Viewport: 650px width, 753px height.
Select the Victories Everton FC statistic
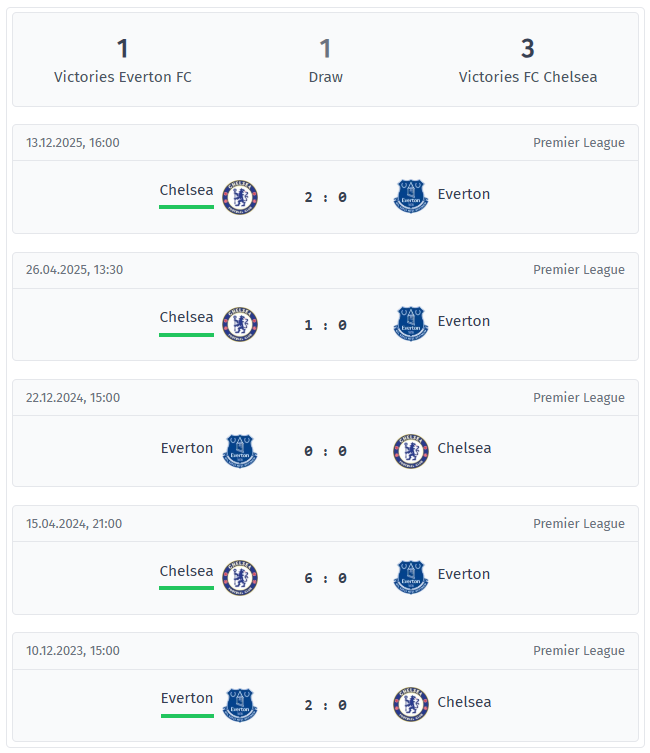coord(123,60)
